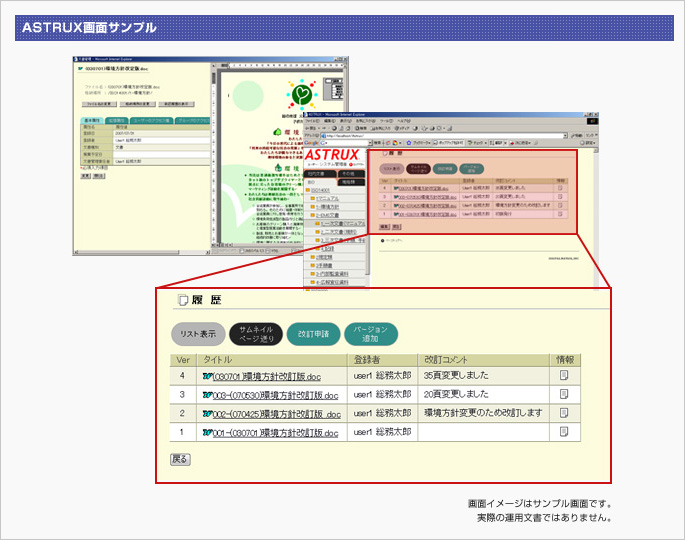The width and height of the screenshot is (685, 540).
Task: Click the バージョン追加 button in enlarged panel
Action: pyautogui.click(x=371, y=334)
